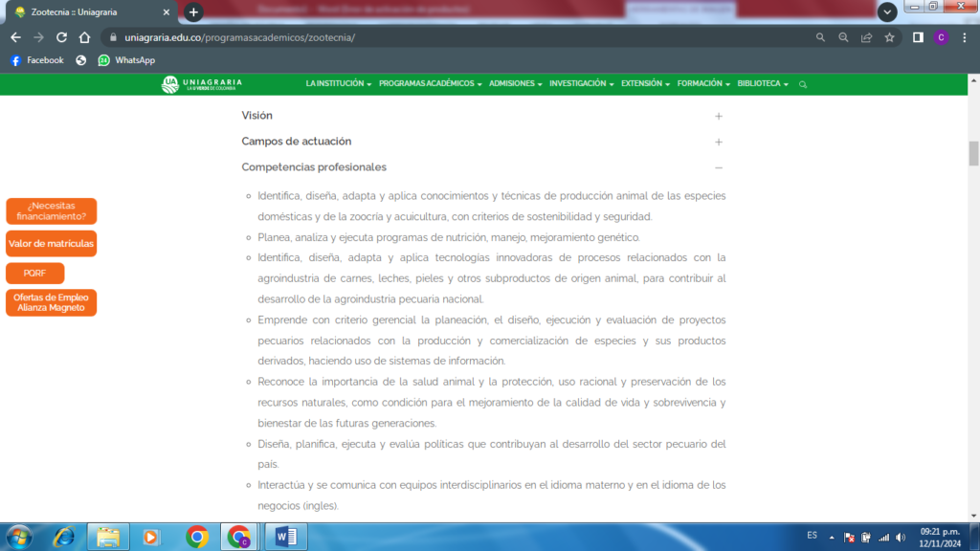This screenshot has height=551, width=980.
Task: Collapse the Competencias profesionales section
Action: point(719,167)
